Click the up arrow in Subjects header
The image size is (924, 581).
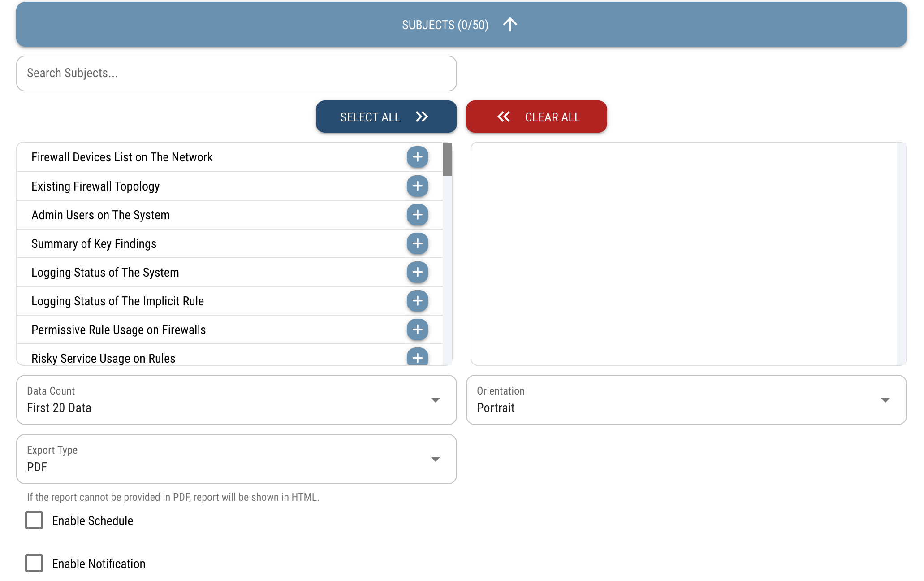click(510, 24)
